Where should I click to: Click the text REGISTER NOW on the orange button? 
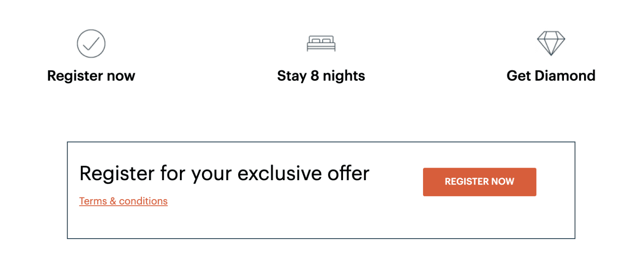coord(479,181)
